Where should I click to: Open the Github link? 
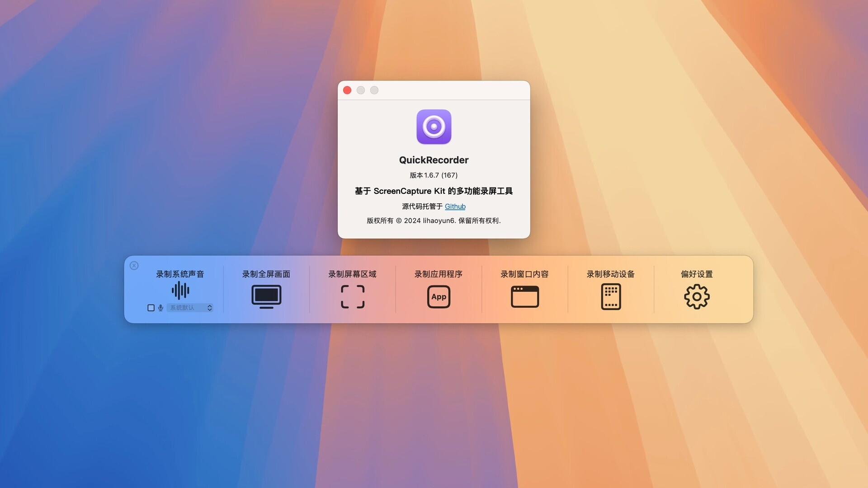click(455, 206)
